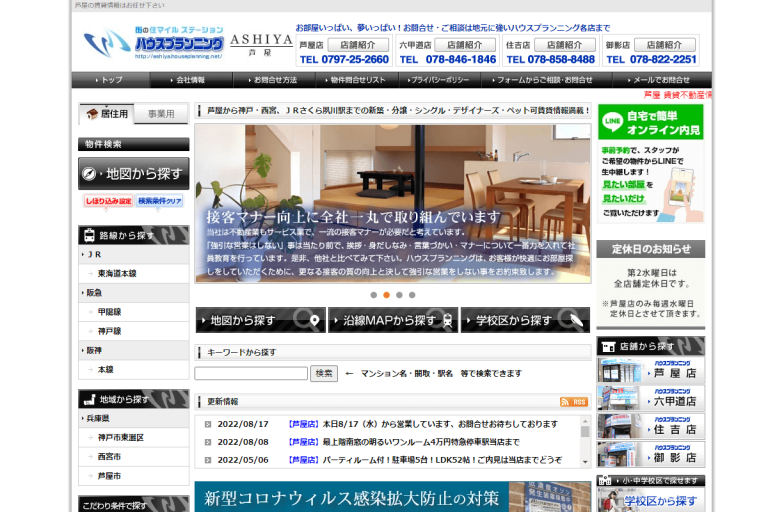
Task: Select 神戸市東灘区 area
Action: tap(133, 438)
